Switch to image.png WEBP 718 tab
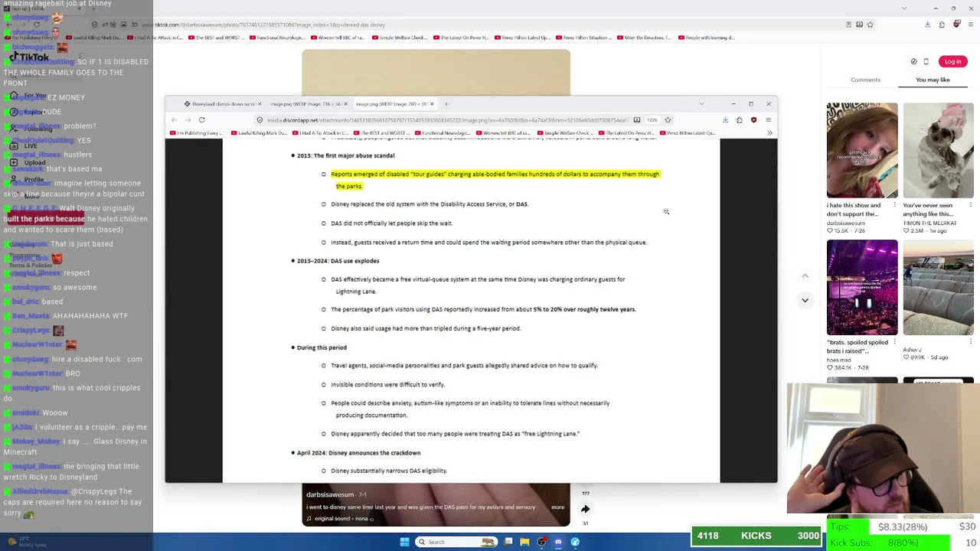Screen dimensions: 980x551 coord(308,104)
